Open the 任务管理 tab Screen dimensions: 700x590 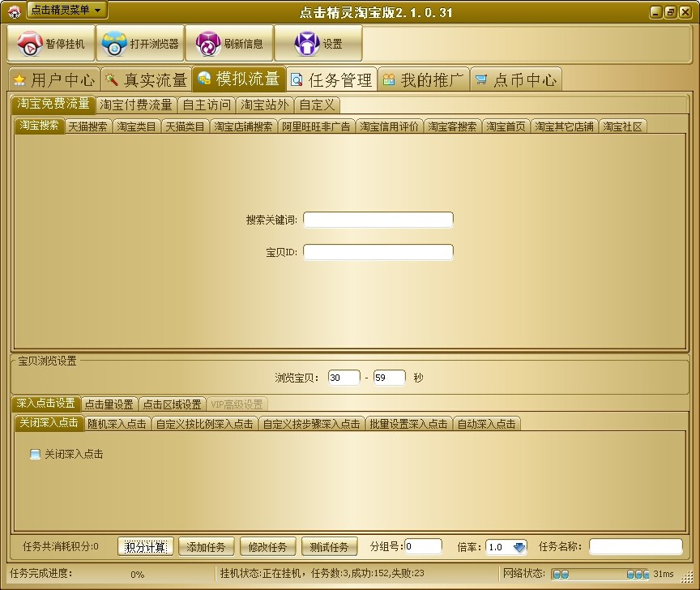331,80
